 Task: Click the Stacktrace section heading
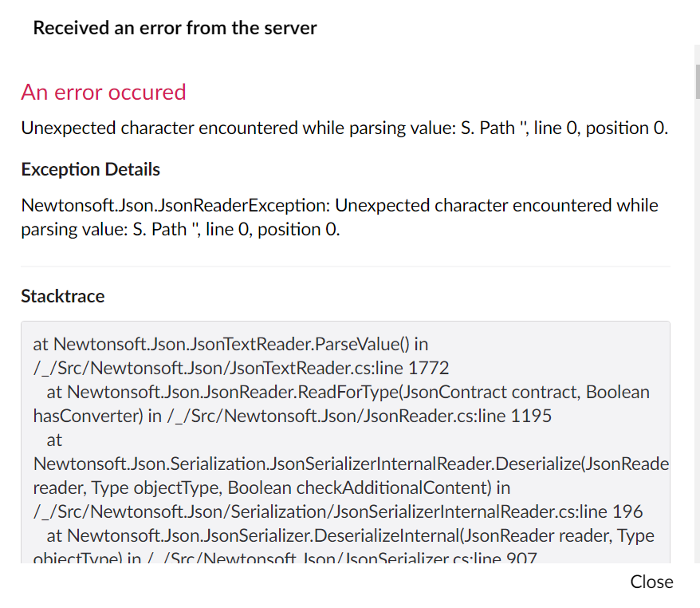(x=62, y=296)
